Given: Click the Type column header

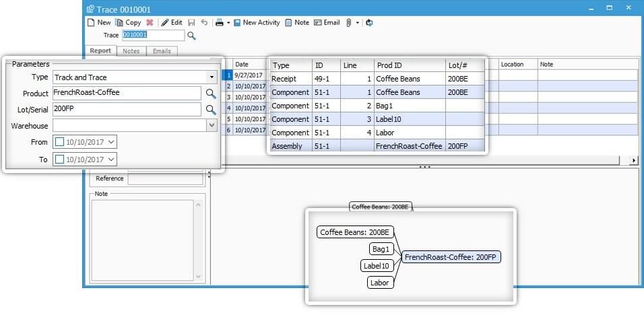Looking at the screenshot, I should pos(291,65).
